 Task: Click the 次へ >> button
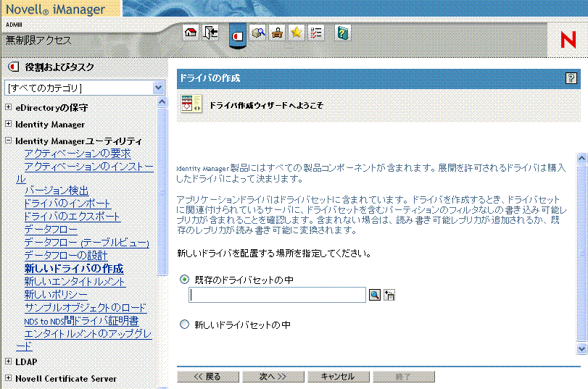[273, 377]
